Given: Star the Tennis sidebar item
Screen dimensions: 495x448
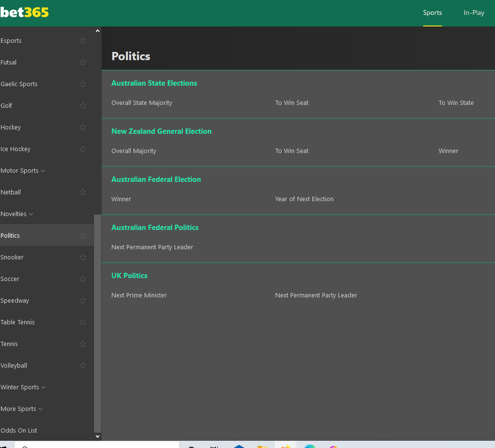Looking at the screenshot, I should (x=83, y=344).
